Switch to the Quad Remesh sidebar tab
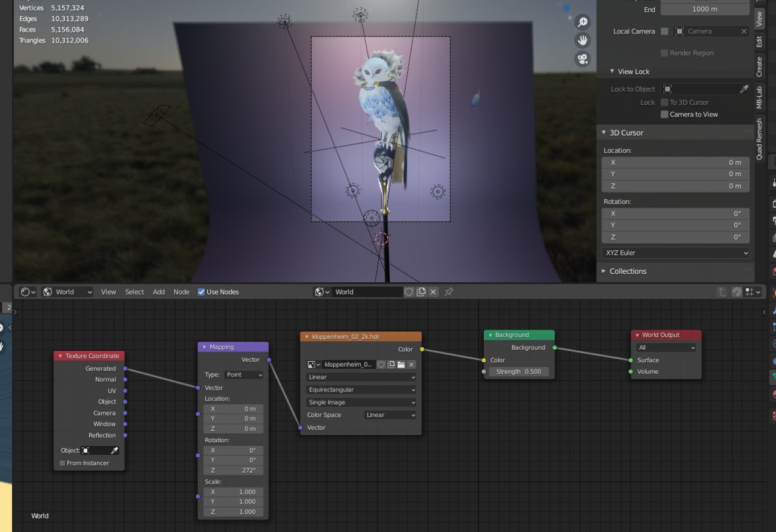 (x=759, y=139)
